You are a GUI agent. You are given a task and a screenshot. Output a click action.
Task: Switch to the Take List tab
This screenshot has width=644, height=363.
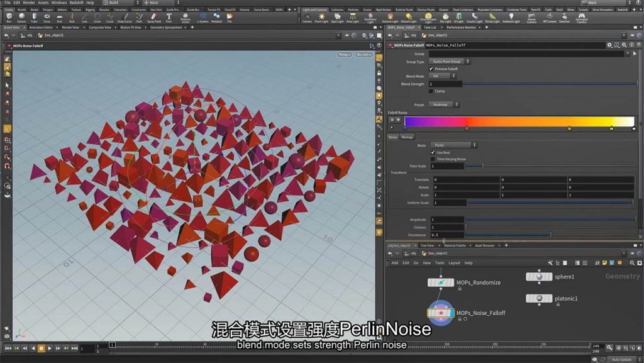430,28
